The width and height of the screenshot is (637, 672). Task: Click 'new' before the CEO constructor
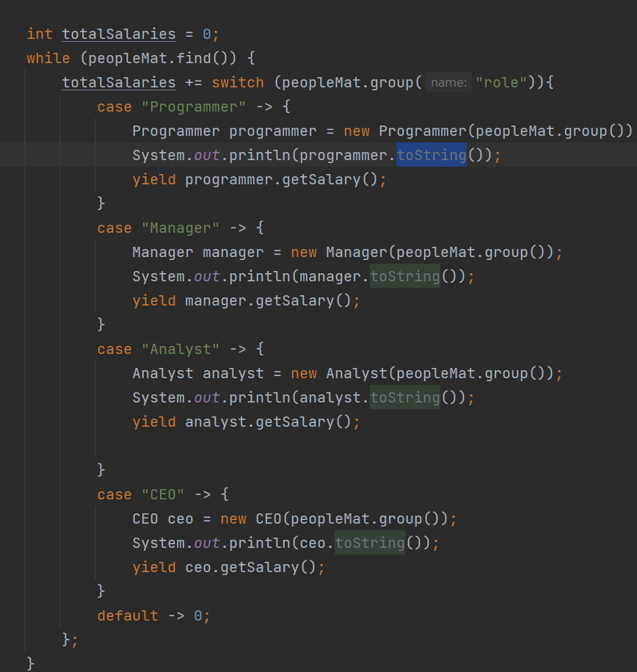click(x=233, y=519)
